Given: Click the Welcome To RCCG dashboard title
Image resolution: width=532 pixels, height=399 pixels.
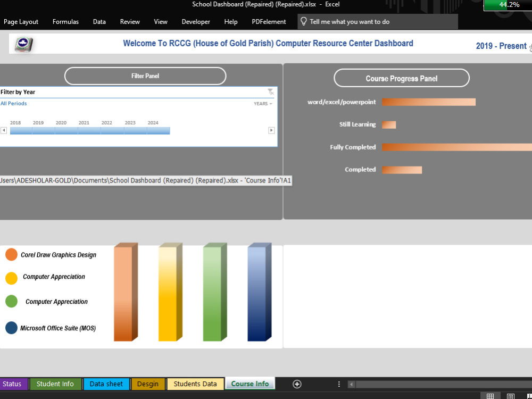Looking at the screenshot, I should click(268, 44).
